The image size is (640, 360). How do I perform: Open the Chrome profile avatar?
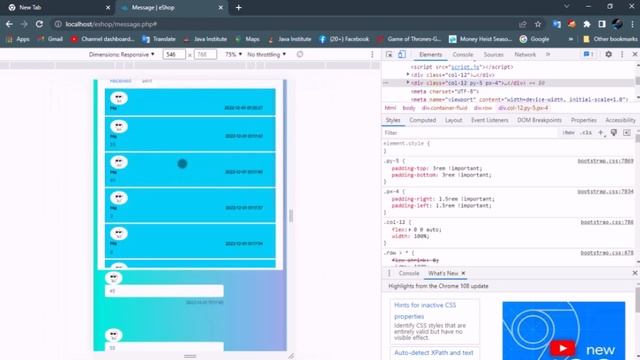point(617,24)
